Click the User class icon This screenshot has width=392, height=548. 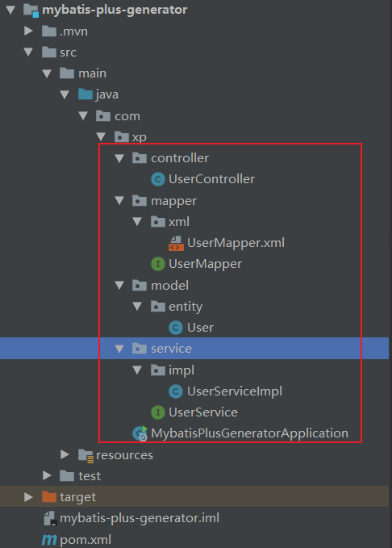point(176,328)
